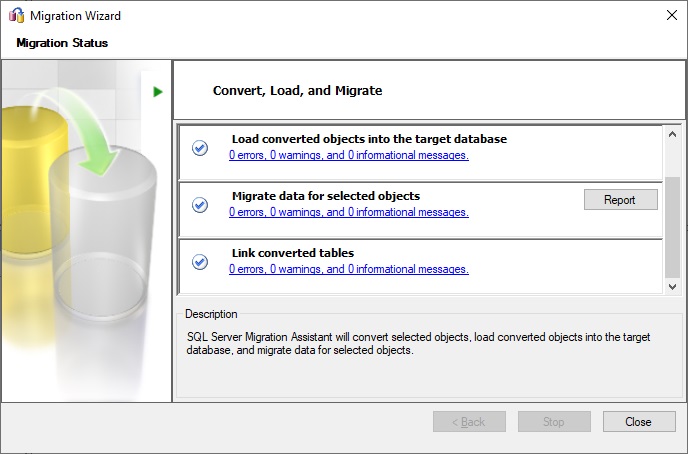Click the scroll down arrow in status list
This screenshot has width=688, height=454.
(672, 286)
